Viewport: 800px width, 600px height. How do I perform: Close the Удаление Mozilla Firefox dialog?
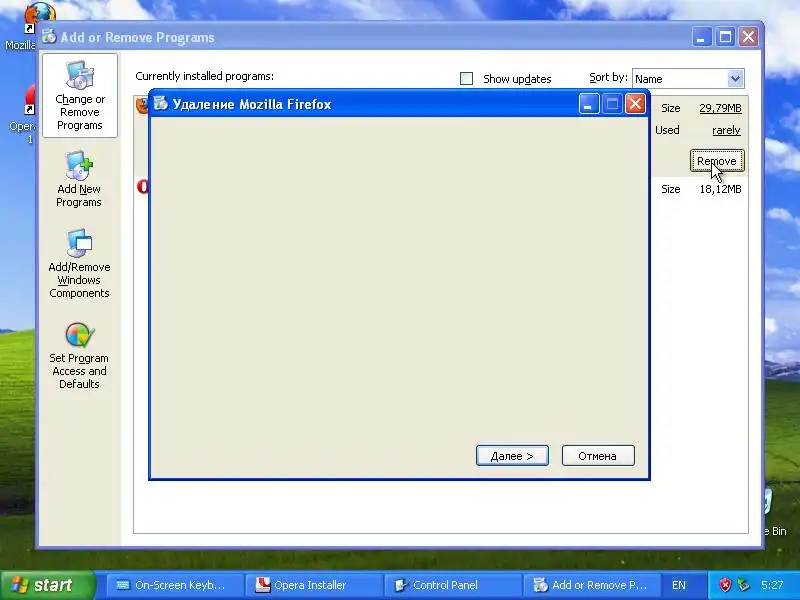click(635, 104)
